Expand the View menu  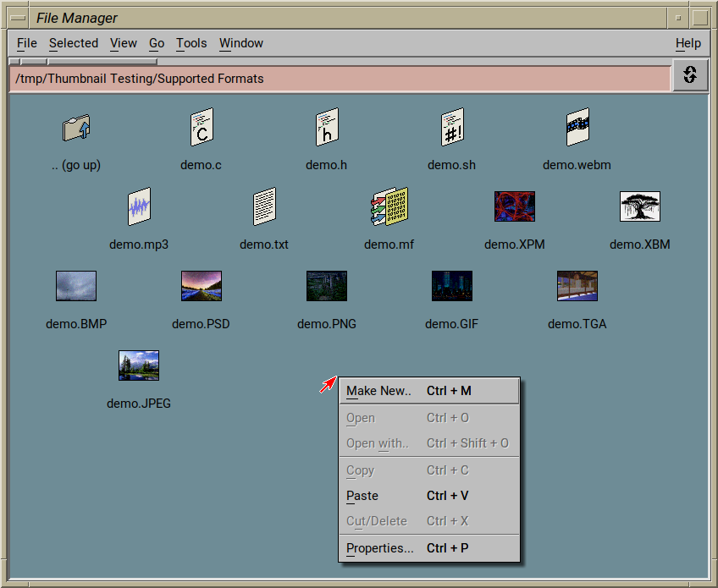point(124,43)
